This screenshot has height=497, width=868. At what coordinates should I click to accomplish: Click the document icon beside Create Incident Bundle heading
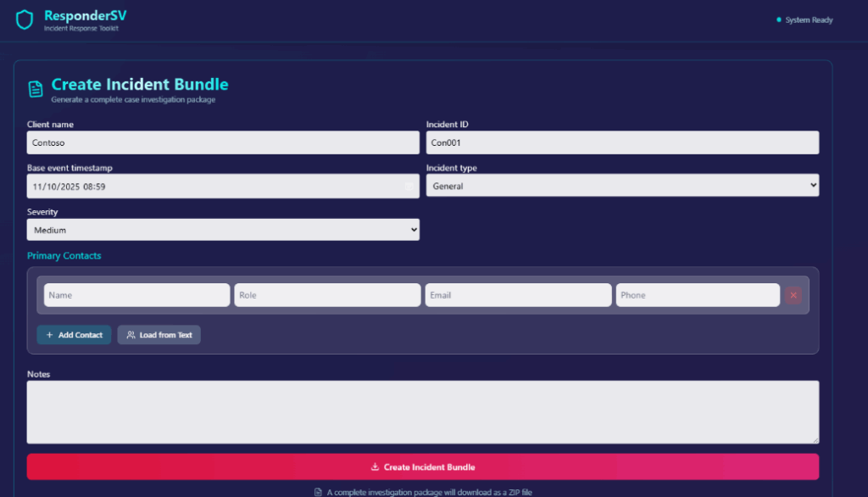tap(36, 89)
